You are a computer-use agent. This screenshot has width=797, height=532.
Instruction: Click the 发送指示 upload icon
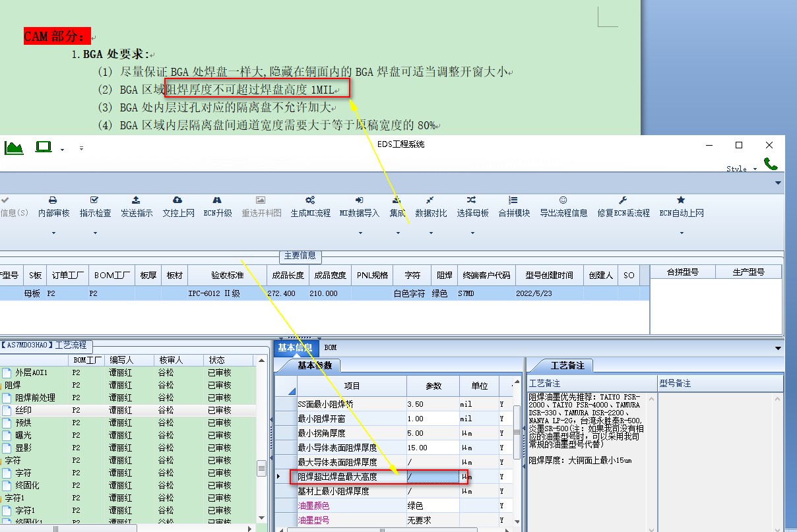(x=136, y=200)
